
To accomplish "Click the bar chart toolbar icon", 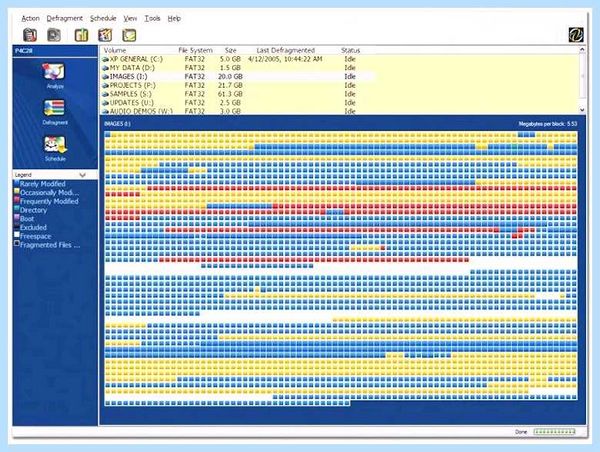I will pos(81,35).
